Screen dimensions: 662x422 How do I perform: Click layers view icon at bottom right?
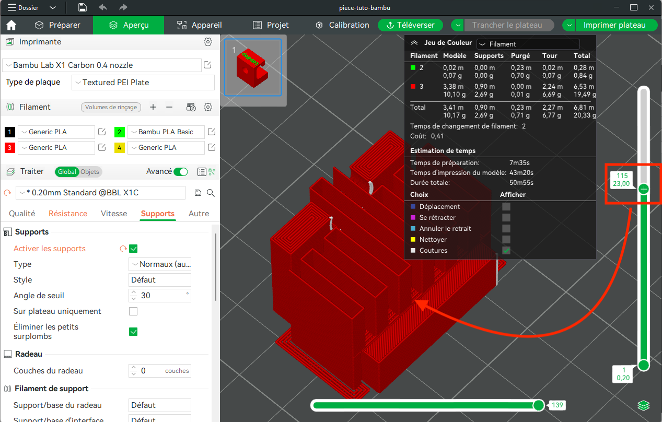(643, 406)
